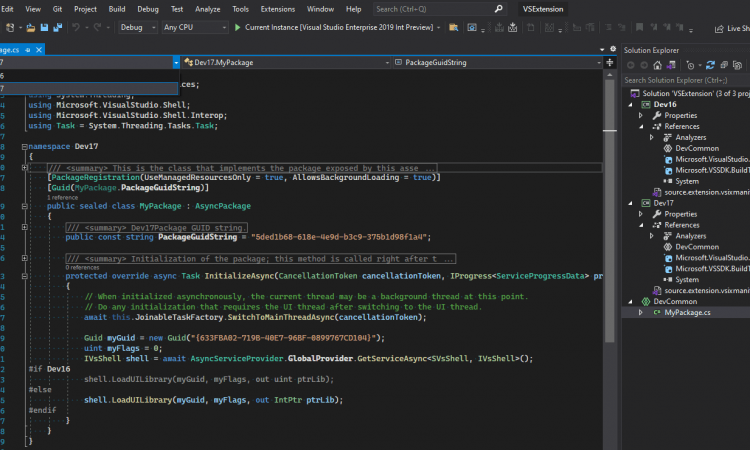Viewport: 750px width, 450px height.
Task: Click Show All Files icon in Solution Explorer
Action: point(737,65)
